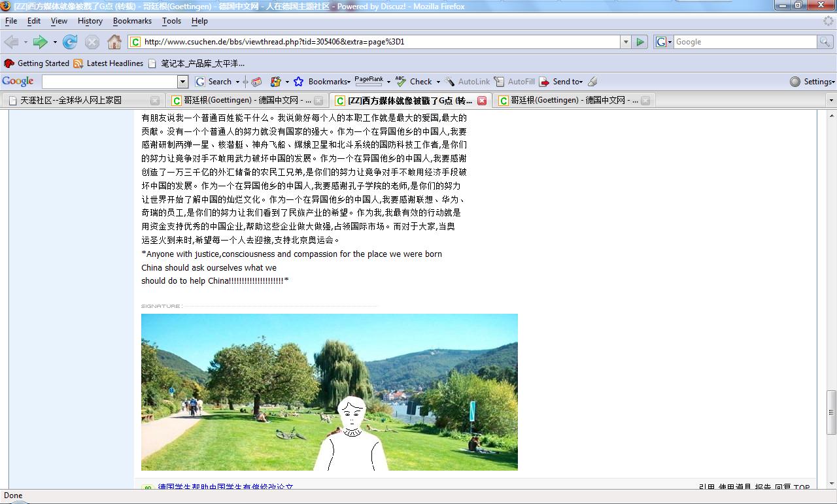The image size is (837, 504).
Task: Open the address bar history dropdown
Action: 626,42
